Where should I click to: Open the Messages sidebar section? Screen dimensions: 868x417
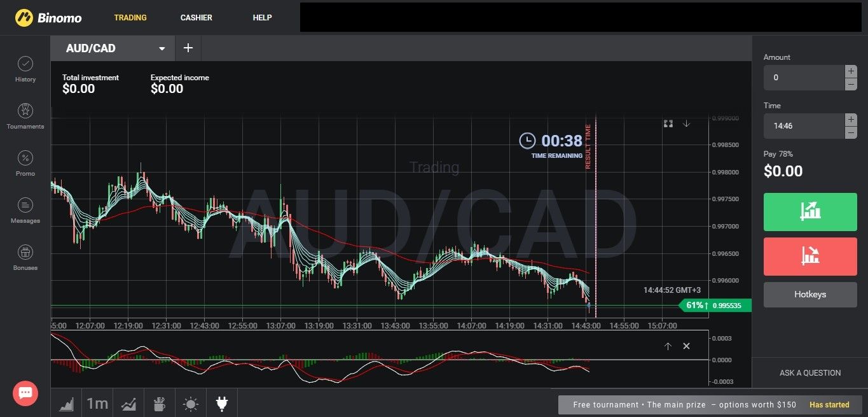point(25,211)
